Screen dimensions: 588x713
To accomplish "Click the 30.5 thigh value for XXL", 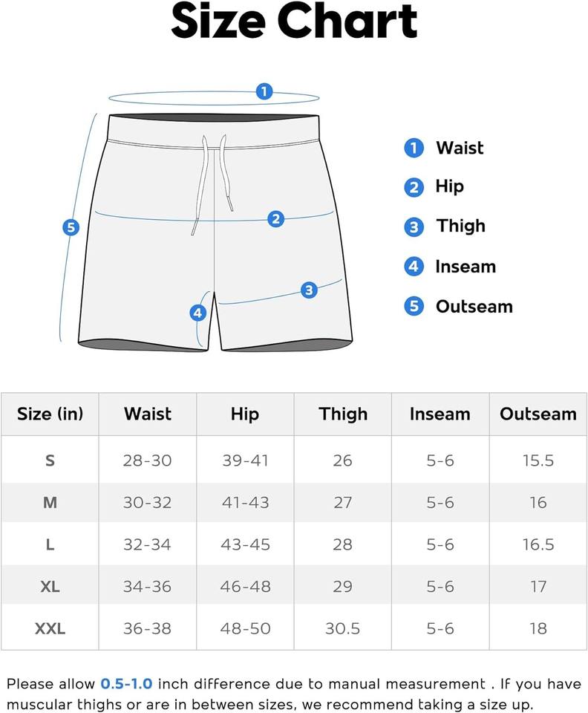I will pyautogui.click(x=342, y=628).
